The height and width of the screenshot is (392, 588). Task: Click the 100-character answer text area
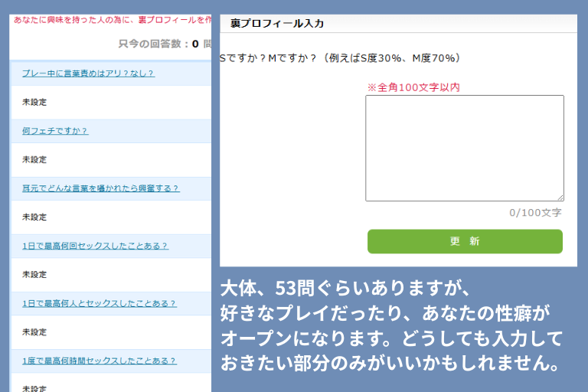pos(465,149)
